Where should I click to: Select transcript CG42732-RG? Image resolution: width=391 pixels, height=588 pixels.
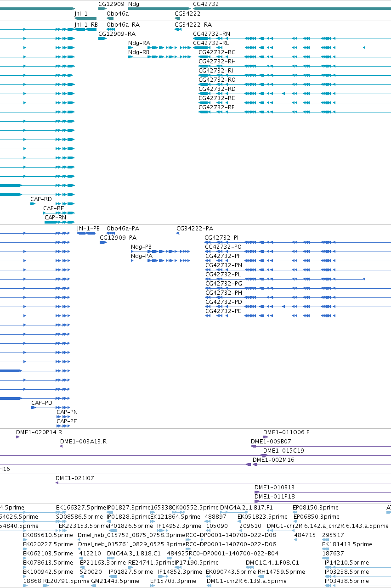pyautogui.click(x=217, y=52)
